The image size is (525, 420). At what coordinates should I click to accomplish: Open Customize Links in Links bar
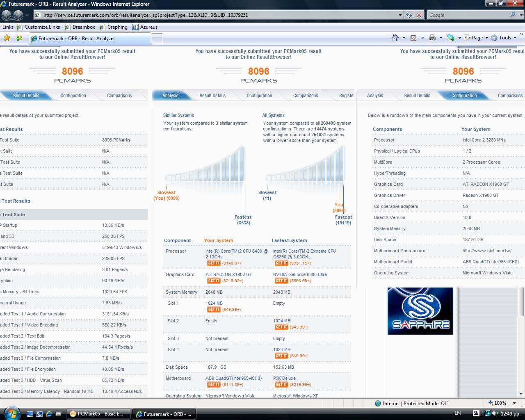[x=39, y=27]
